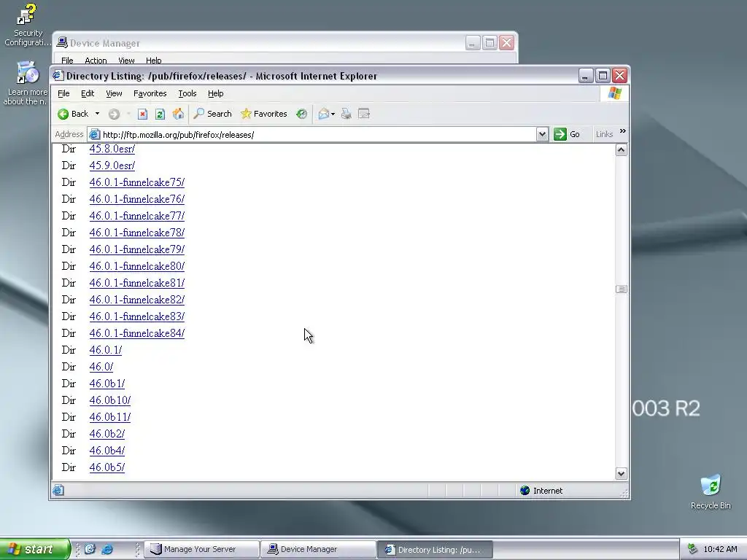Viewport: 747px width, 560px height.
Task: Open the 46.0b4/ directory link
Action: [x=107, y=451]
